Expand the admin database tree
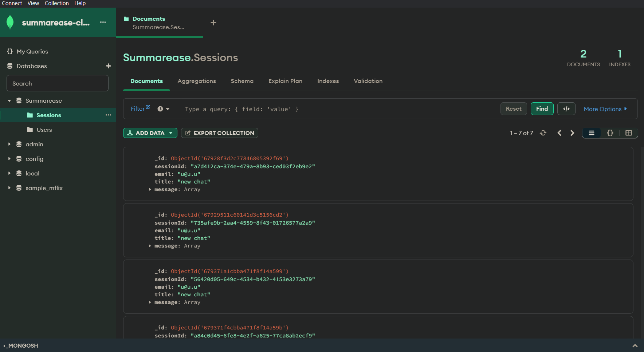The image size is (644, 352). tap(9, 144)
